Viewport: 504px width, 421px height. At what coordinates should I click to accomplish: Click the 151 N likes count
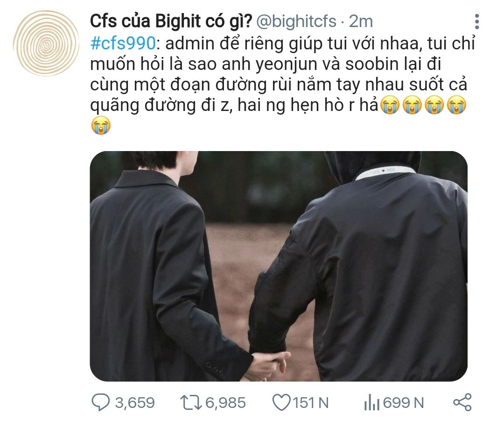point(310,403)
